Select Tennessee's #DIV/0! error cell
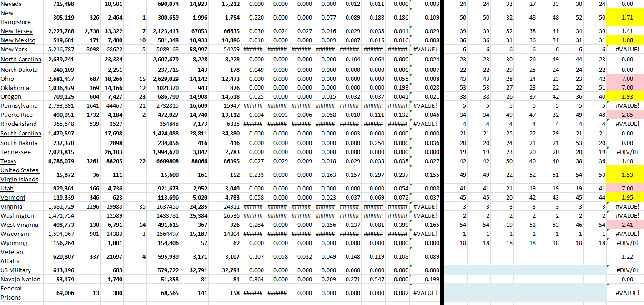 (628, 152)
